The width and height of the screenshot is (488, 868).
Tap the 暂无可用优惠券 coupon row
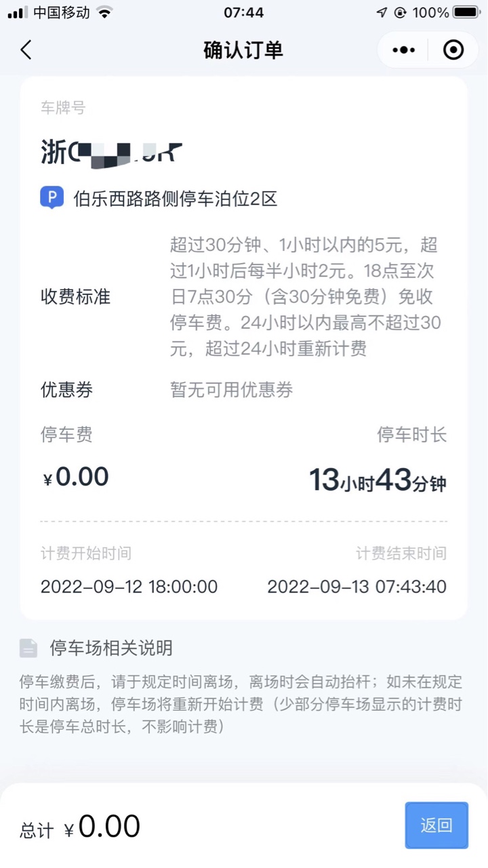(231, 390)
